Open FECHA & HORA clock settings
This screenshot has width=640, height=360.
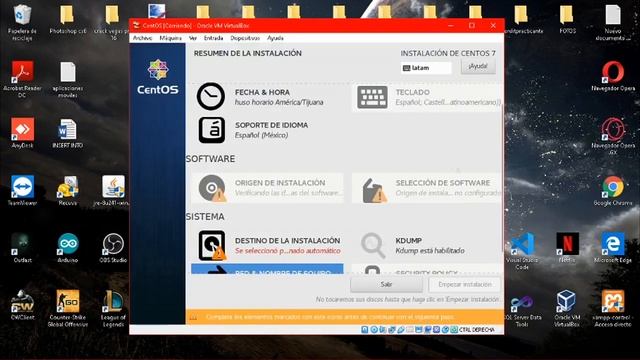211,97
